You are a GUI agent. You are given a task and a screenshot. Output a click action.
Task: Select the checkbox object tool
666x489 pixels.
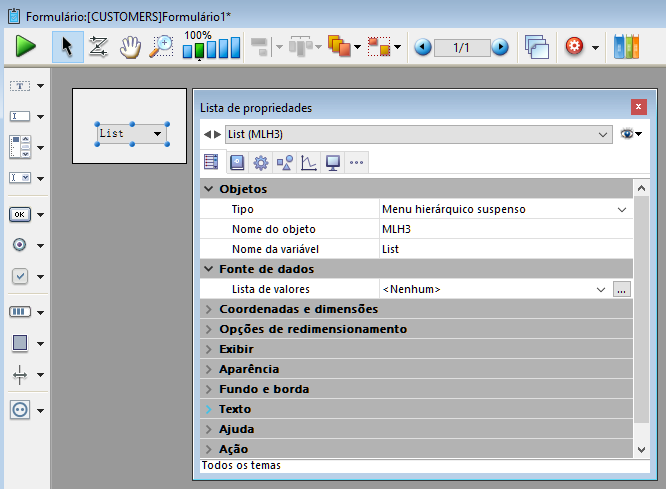20,276
